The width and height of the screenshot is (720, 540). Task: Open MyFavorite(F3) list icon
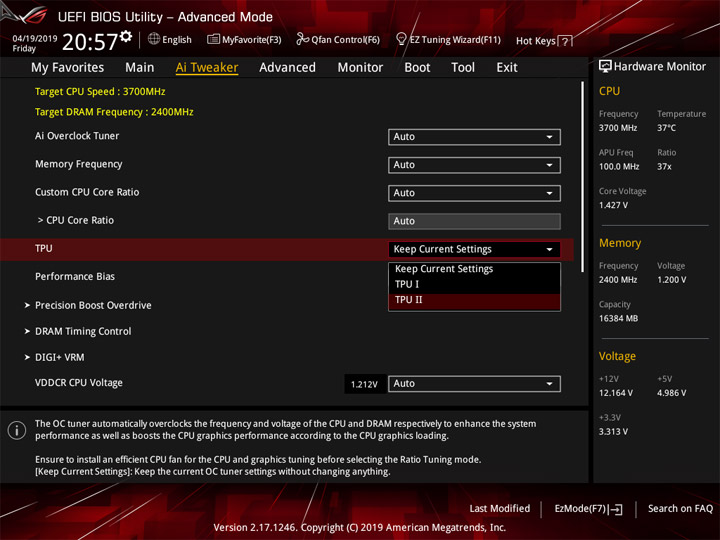point(213,39)
